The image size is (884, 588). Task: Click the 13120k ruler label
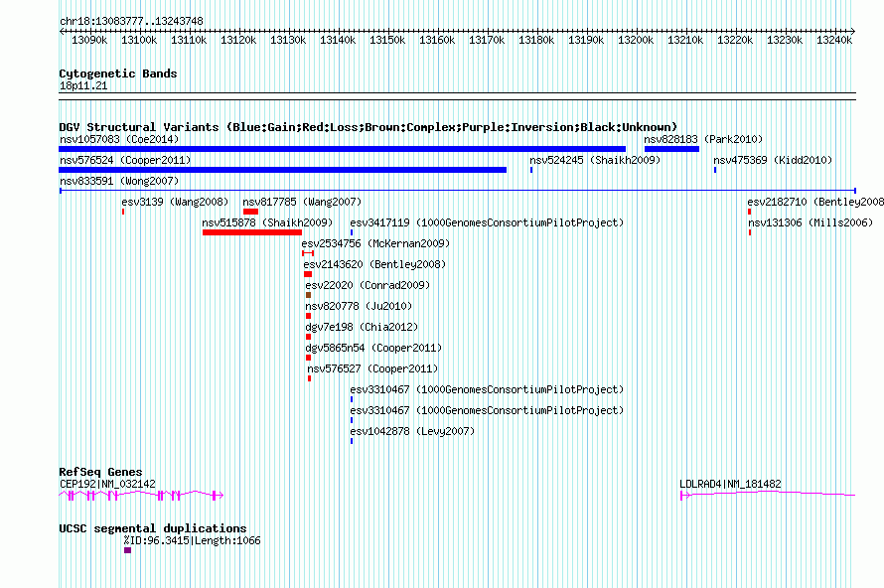pos(238,40)
